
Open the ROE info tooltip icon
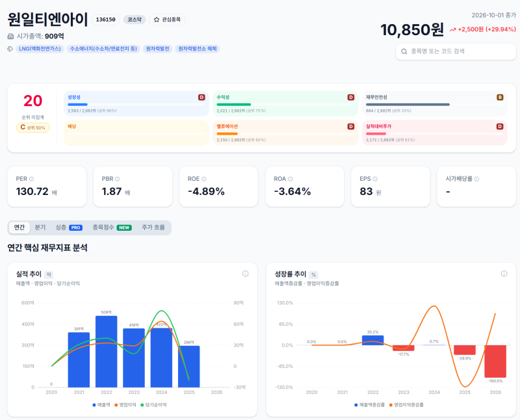204,179
